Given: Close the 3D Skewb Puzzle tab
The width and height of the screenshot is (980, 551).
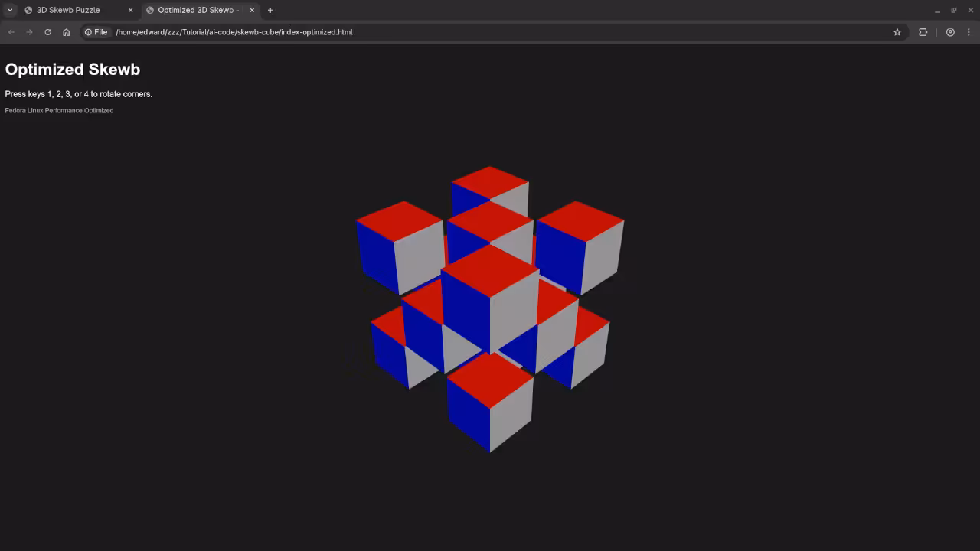Looking at the screenshot, I should 130,10.
